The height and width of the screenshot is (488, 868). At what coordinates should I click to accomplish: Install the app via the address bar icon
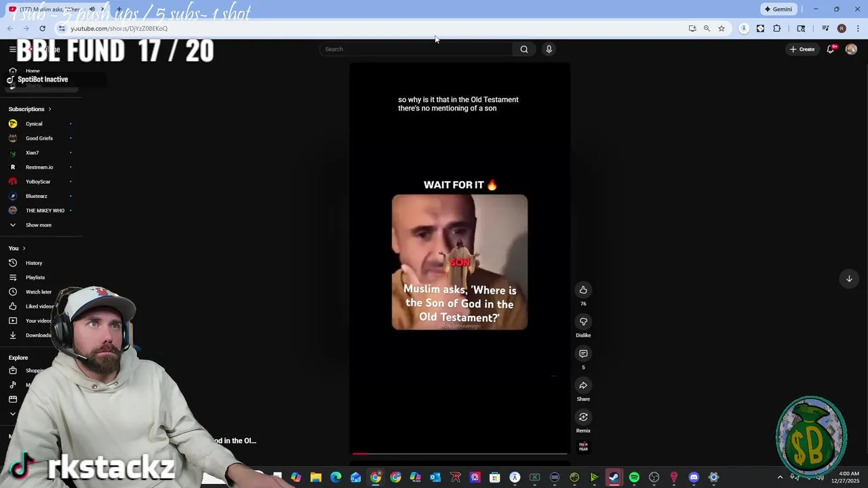pos(692,28)
